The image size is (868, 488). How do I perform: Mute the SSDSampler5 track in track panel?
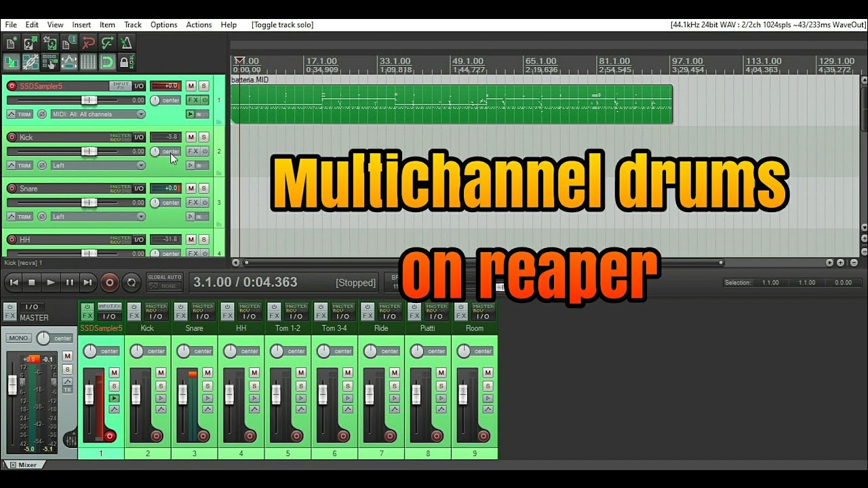[x=191, y=85]
